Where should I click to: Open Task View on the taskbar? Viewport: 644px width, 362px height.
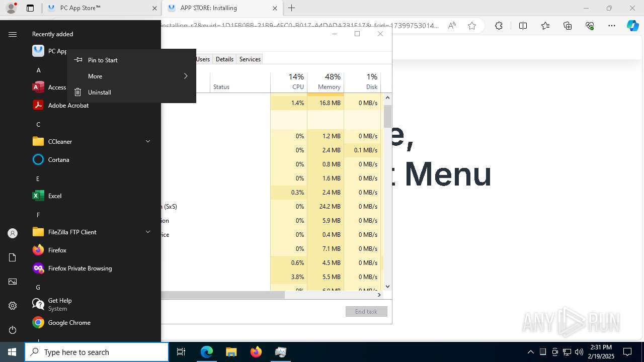(181, 352)
